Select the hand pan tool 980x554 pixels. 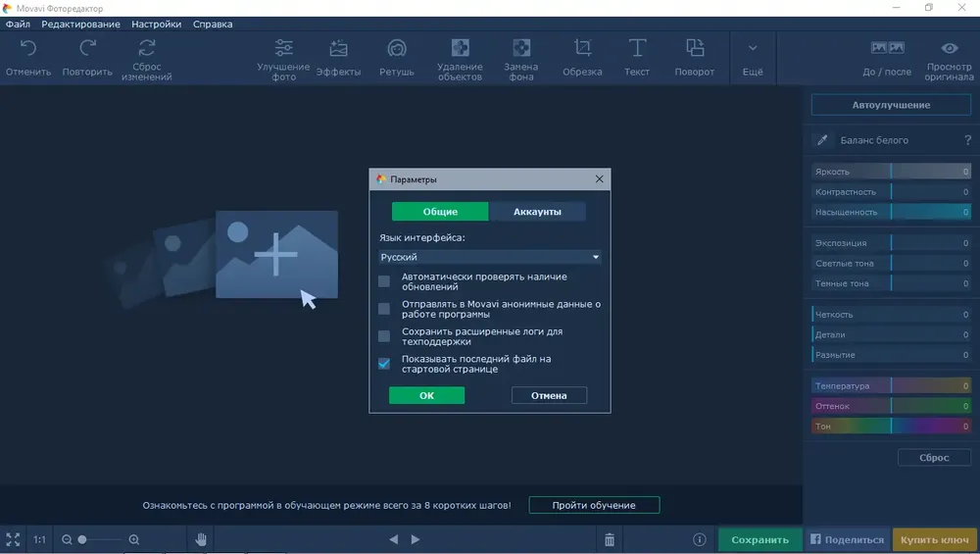(x=201, y=539)
